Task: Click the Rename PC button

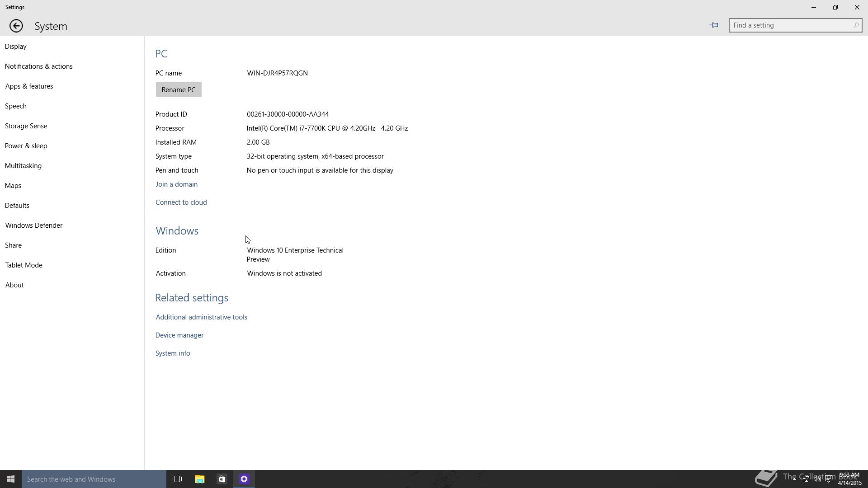Action: (179, 89)
